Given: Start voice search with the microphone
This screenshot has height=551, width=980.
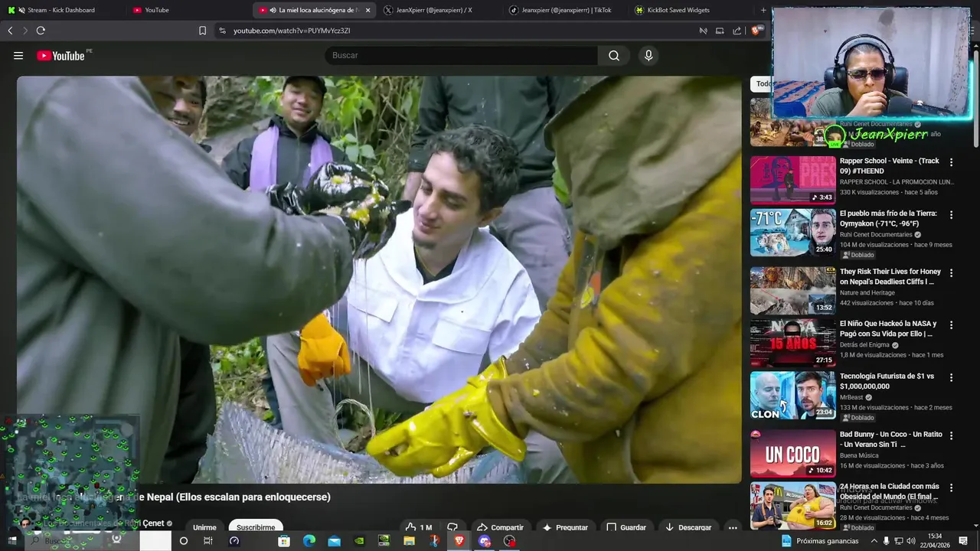Looking at the screenshot, I should tap(648, 55).
